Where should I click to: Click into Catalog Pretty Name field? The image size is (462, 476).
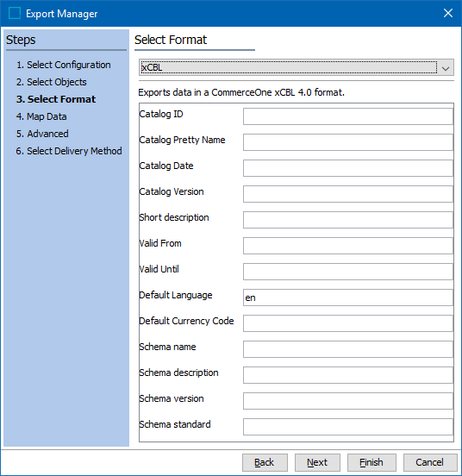tap(348, 142)
